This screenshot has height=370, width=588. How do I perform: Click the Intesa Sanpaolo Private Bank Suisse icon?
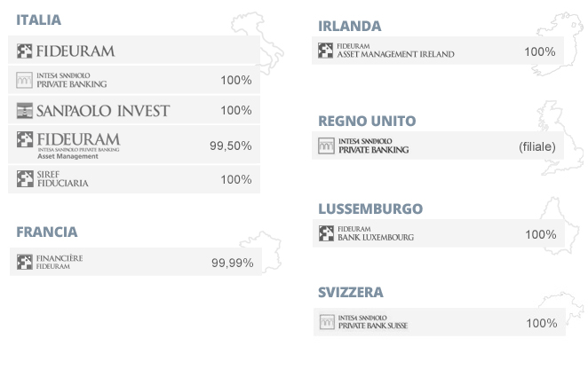pos(327,322)
